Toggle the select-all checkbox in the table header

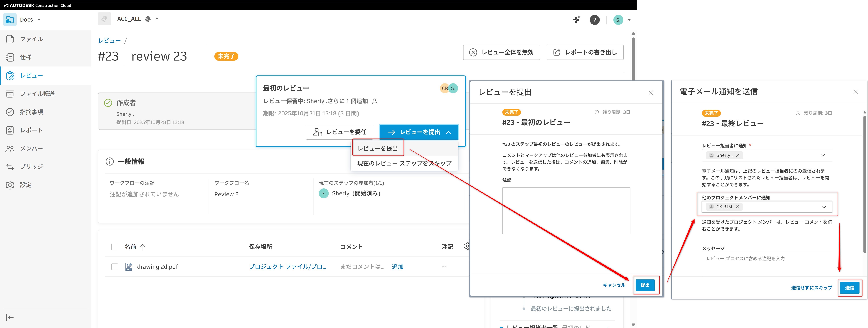[115, 246]
